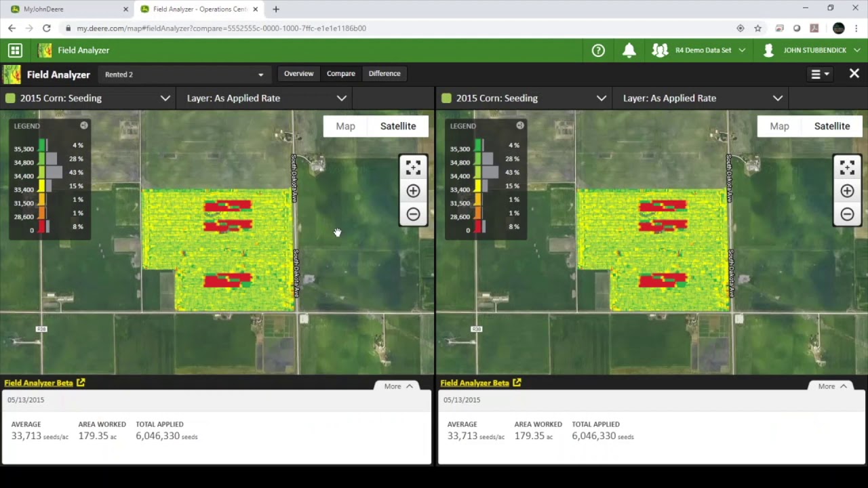Viewport: 868px width, 488px height.
Task: Open the browser three-dot menu
Action: (857, 28)
